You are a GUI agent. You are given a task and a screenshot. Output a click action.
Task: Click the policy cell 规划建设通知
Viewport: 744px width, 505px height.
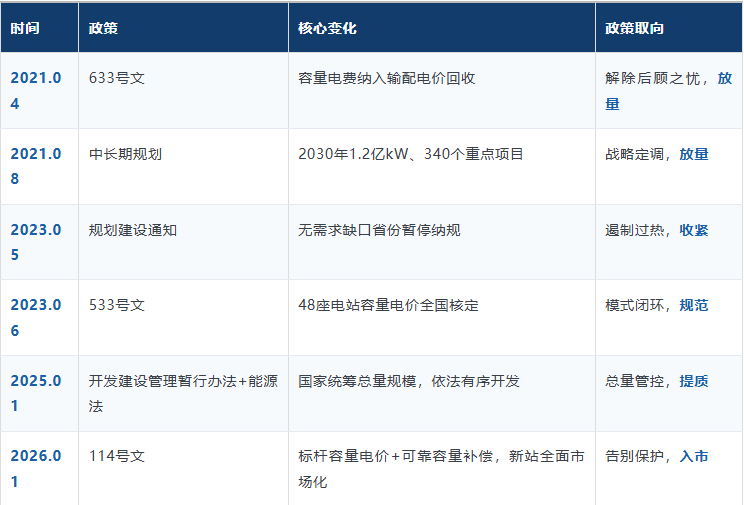pos(183,242)
